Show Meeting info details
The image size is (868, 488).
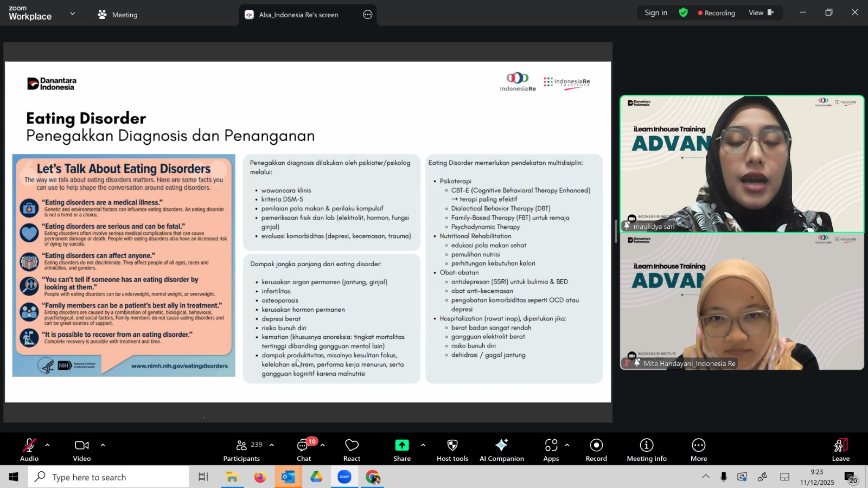(646, 450)
